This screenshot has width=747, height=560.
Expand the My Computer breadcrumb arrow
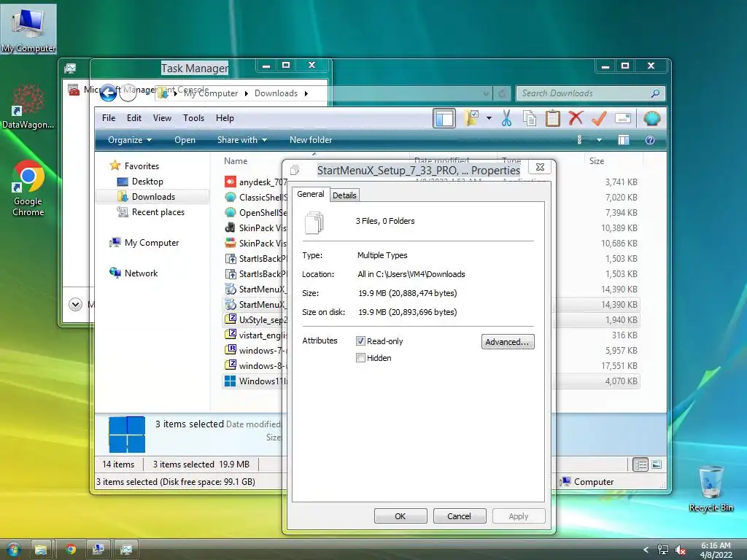tap(247, 93)
